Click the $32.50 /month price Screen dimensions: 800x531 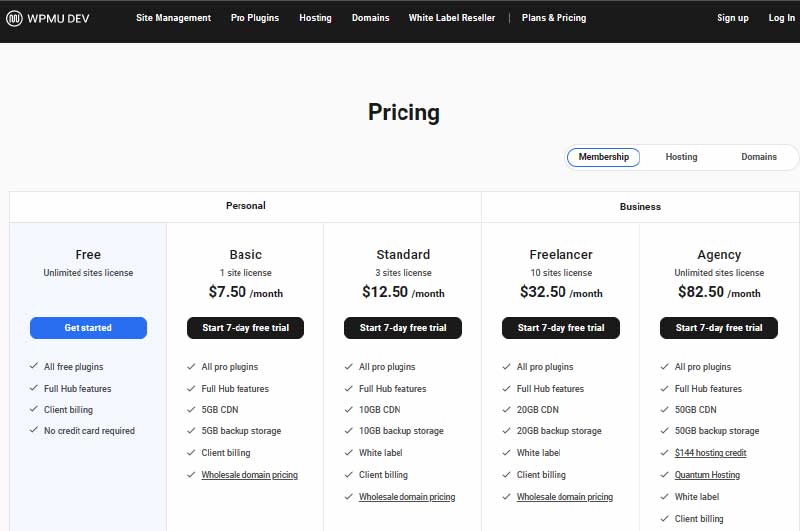561,292
